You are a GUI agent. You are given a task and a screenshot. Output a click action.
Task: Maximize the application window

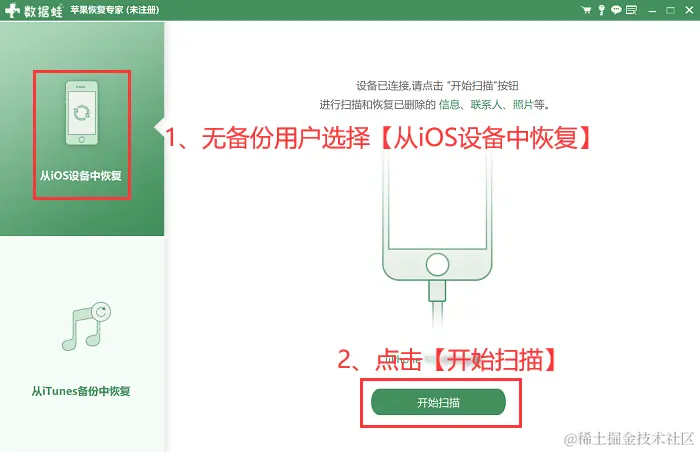(x=671, y=10)
